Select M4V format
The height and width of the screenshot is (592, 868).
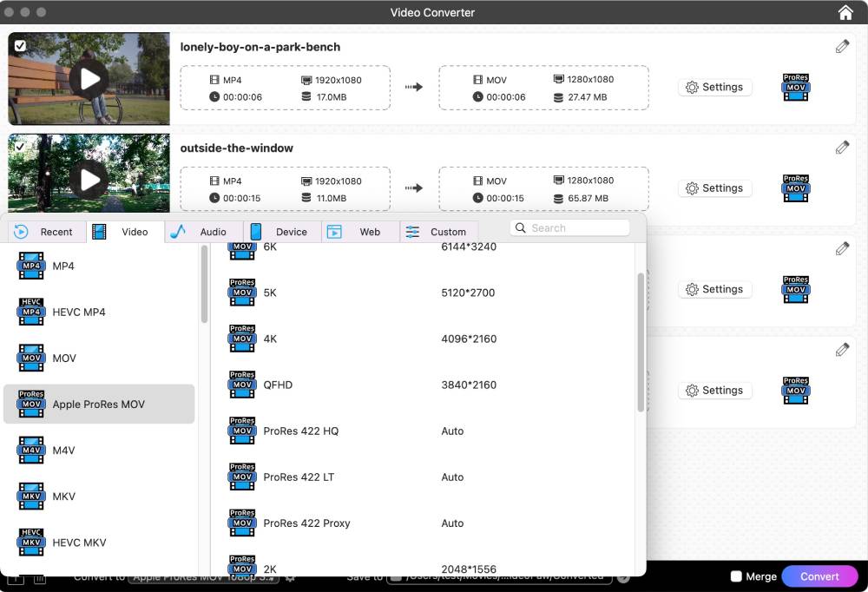pyautogui.click(x=99, y=451)
